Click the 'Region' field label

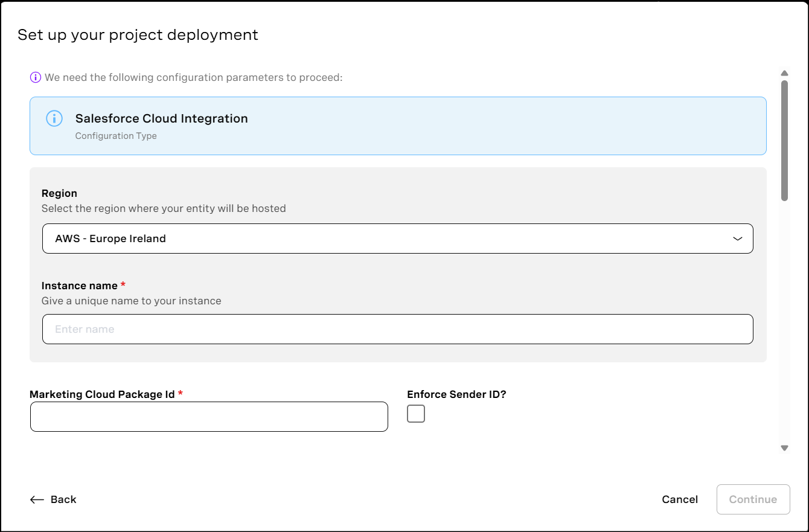coord(59,193)
